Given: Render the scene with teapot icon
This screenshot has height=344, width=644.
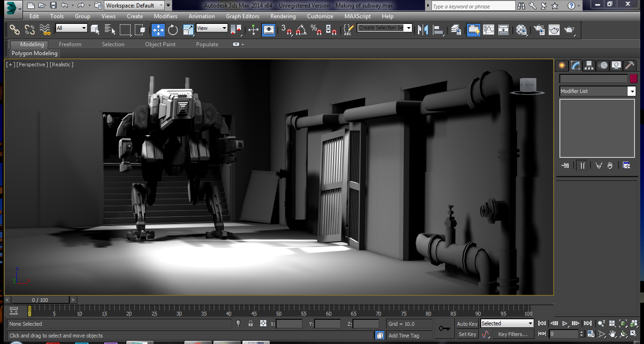Looking at the screenshot, I should pos(569,30).
